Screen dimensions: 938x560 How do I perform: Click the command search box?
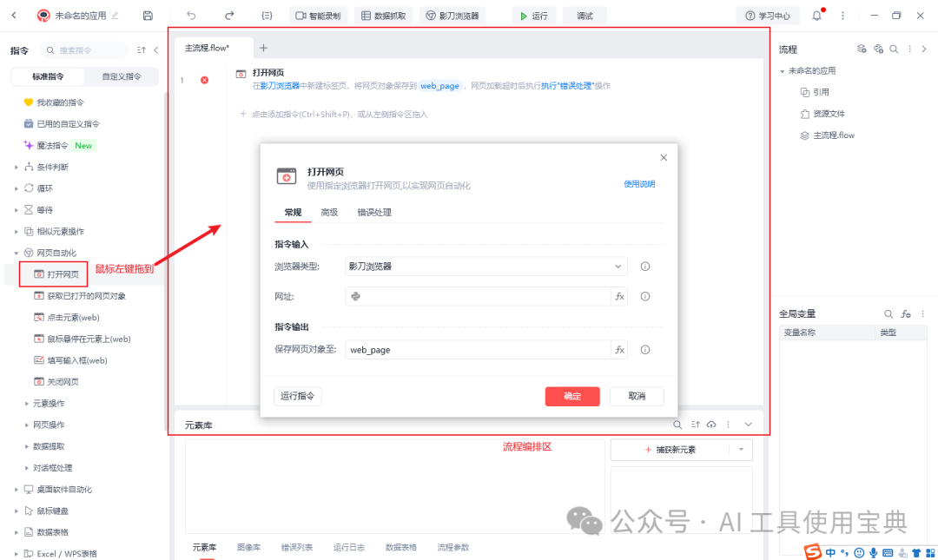coord(83,50)
